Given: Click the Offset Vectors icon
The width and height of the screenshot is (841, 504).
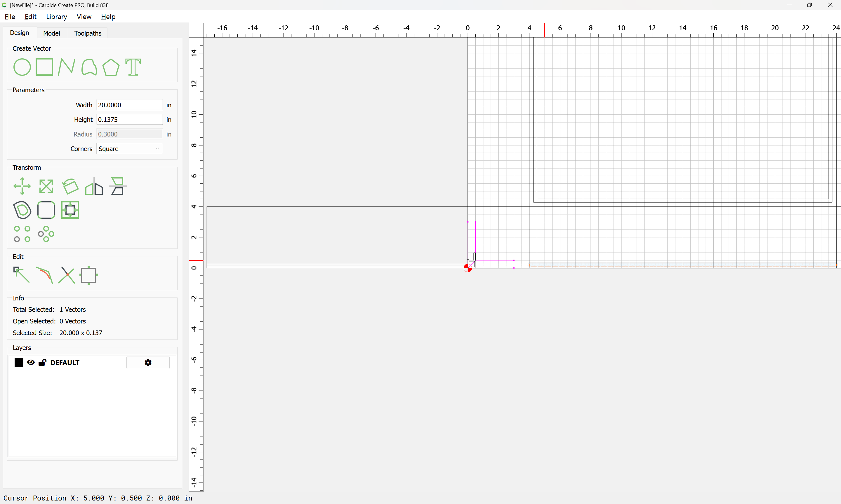Looking at the screenshot, I should tap(22, 210).
